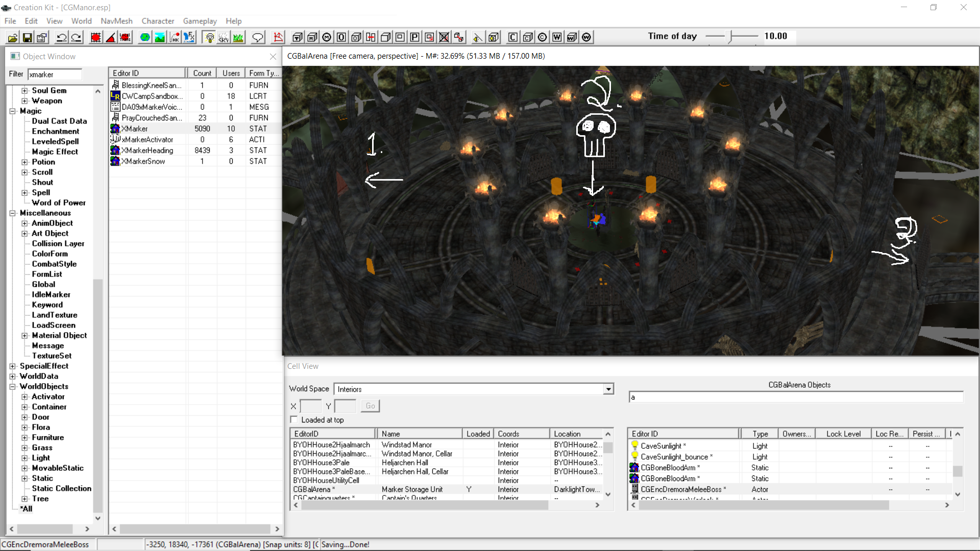Click the circle icon marked M
This screenshot has width=980, height=551.
(x=327, y=37)
